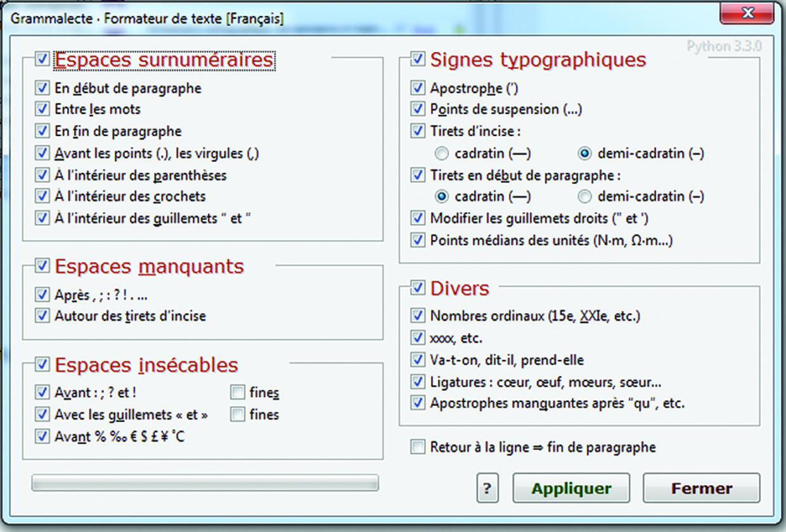Toggle 'En début de paragraphe' checkbox
The image size is (786, 532).
(x=42, y=88)
